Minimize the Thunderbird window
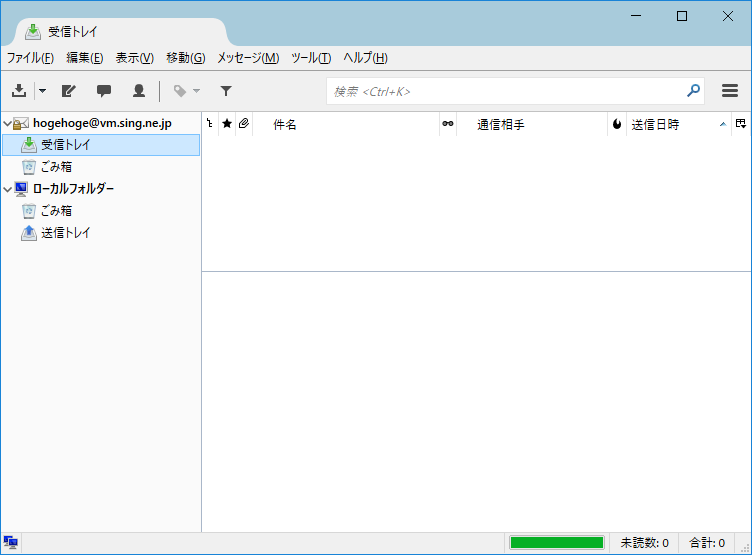 pos(636,16)
